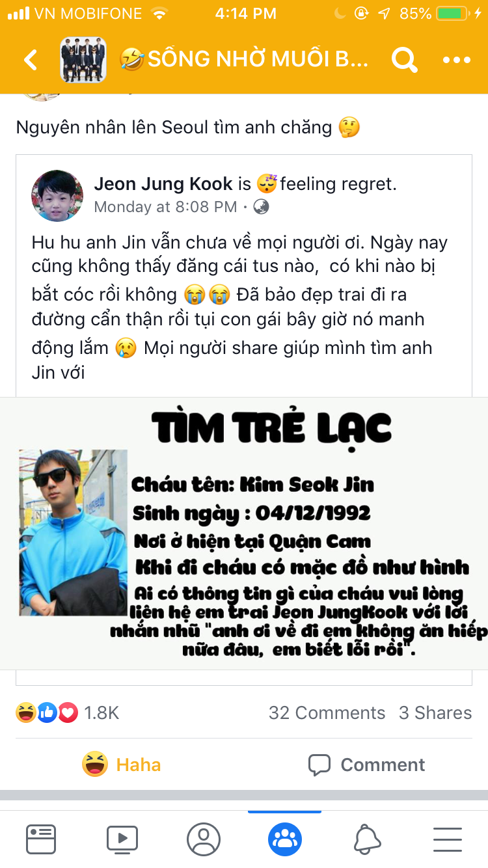Open the group avatar thumbnail in the header
488x868 pixels.
click(x=83, y=60)
